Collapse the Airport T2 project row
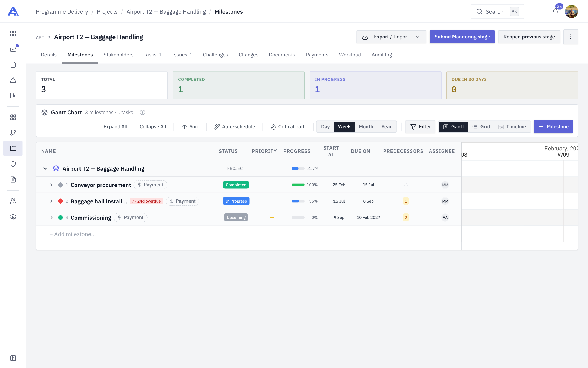 pyautogui.click(x=45, y=168)
